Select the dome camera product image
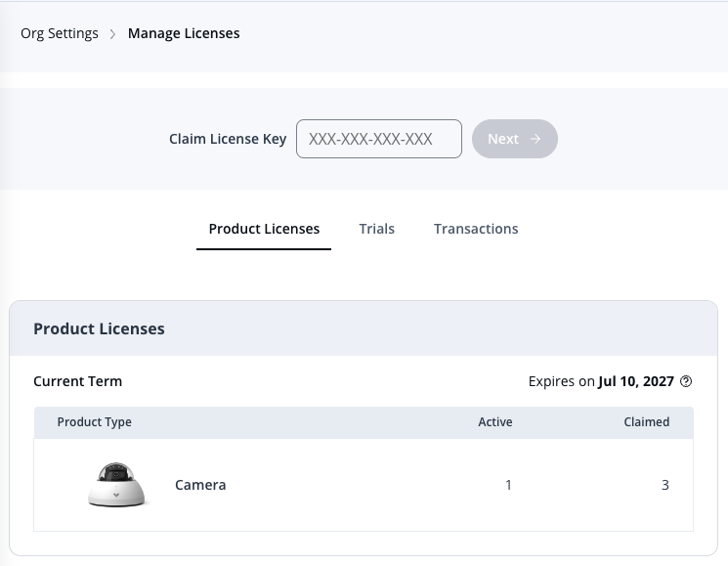728x566 pixels. (117, 484)
